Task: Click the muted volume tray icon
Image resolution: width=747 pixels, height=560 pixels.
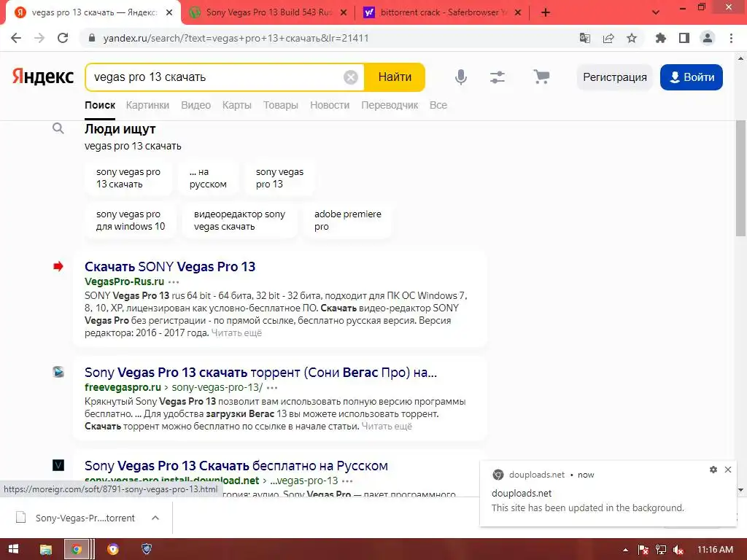Action: point(678,550)
